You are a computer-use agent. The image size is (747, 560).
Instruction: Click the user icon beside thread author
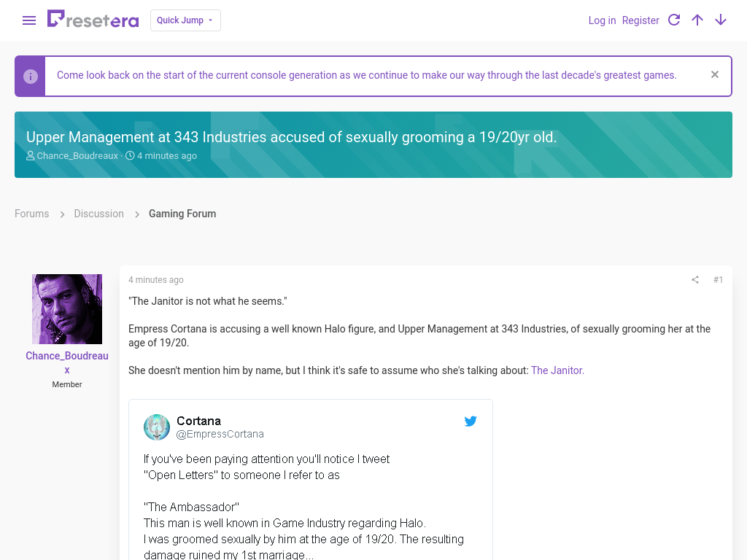pyautogui.click(x=30, y=156)
